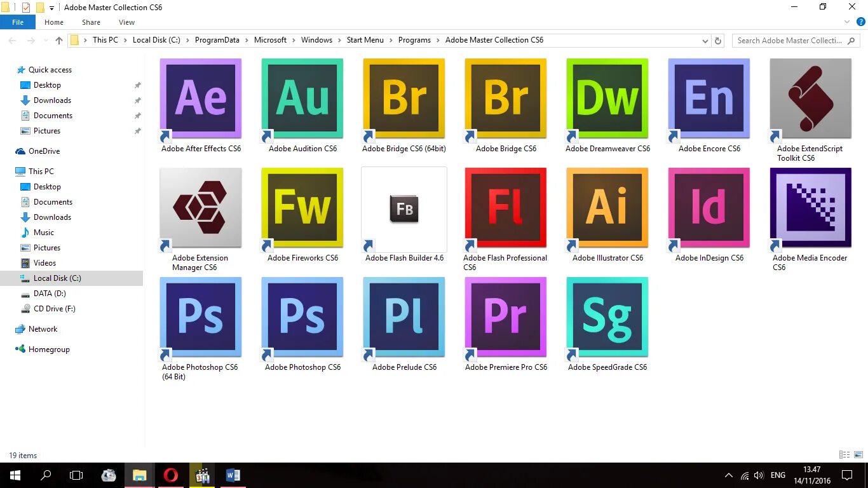Open File Explorer from the taskbar
Screen dimensions: 868x488
[x=140, y=475]
